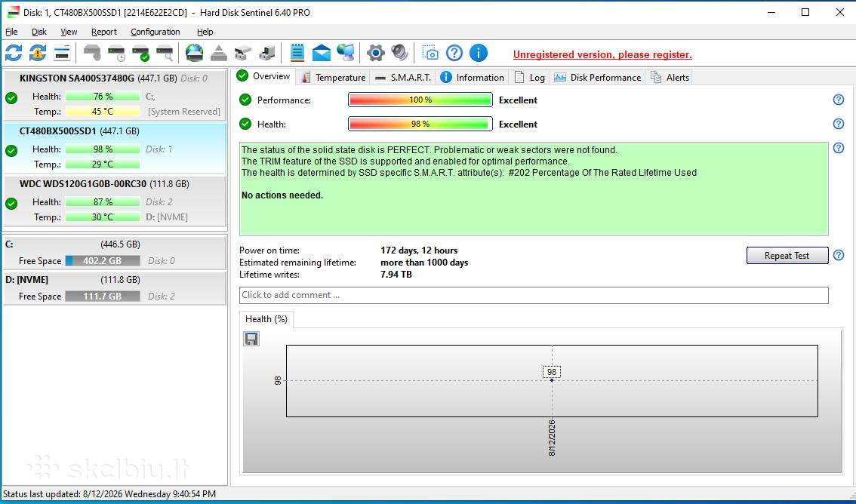Click the '172 days, 12 hours' power on value
The width and height of the screenshot is (856, 504).
pyautogui.click(x=419, y=250)
